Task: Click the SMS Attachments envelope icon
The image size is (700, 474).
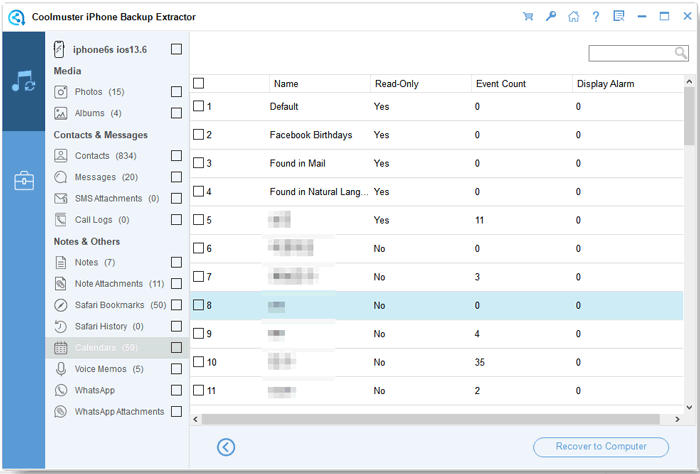Action: (60, 199)
